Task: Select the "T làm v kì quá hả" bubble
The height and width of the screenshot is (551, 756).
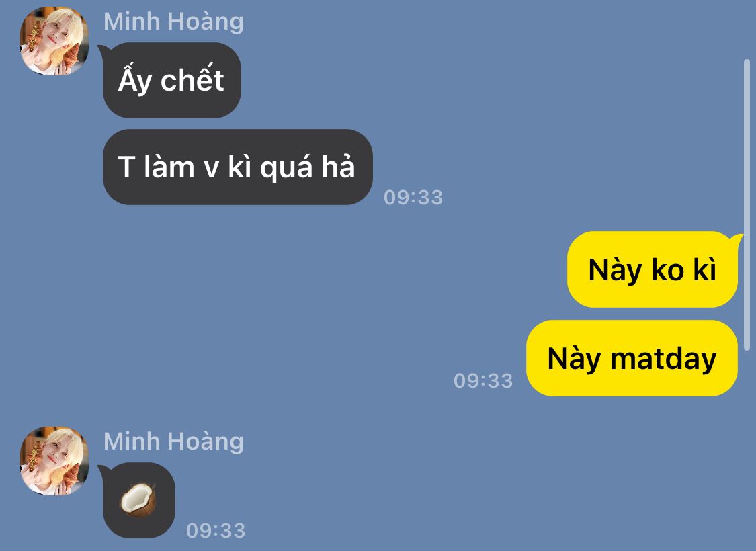Action: pyautogui.click(x=238, y=167)
